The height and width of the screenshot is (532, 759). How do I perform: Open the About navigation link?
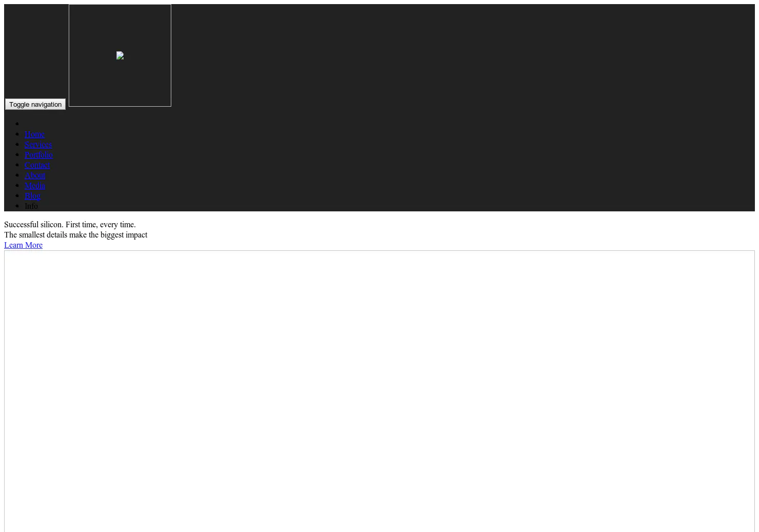click(35, 175)
